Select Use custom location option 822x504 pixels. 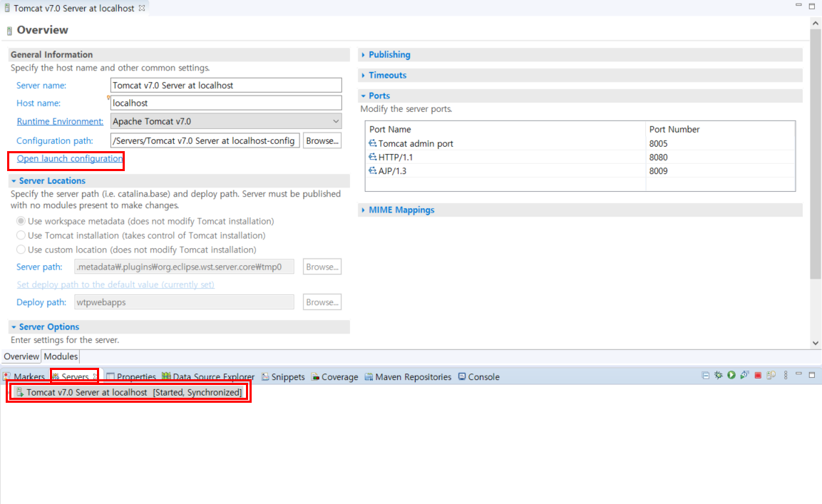click(21, 250)
